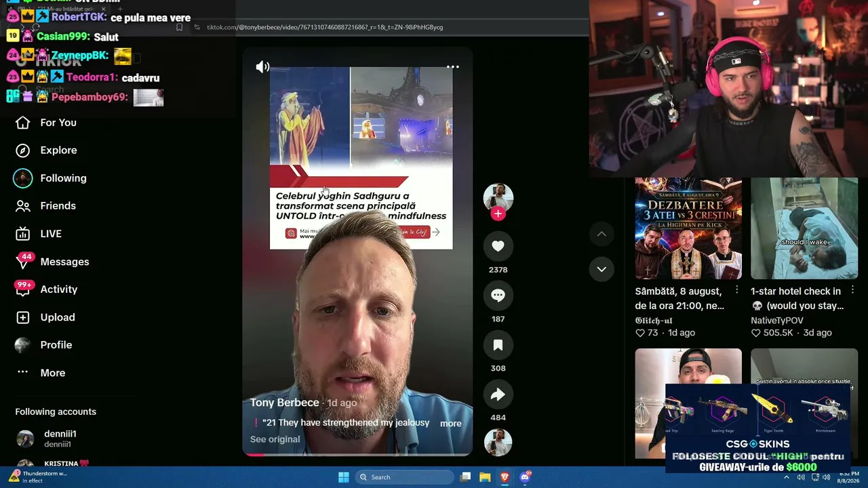The image size is (868, 488).
Task: Bookmark the page from the address bar
Action: (179, 27)
